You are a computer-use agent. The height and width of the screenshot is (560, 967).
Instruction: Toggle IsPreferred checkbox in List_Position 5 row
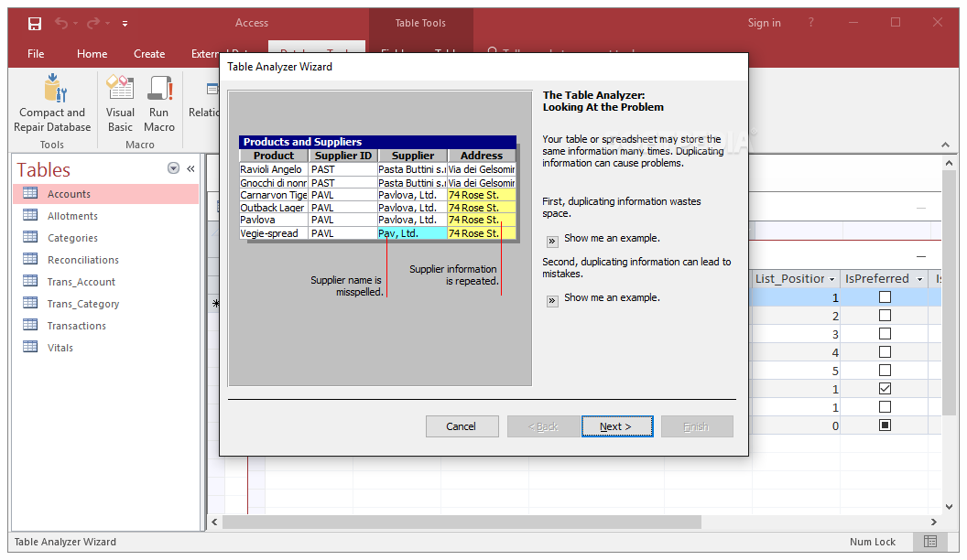tap(885, 371)
